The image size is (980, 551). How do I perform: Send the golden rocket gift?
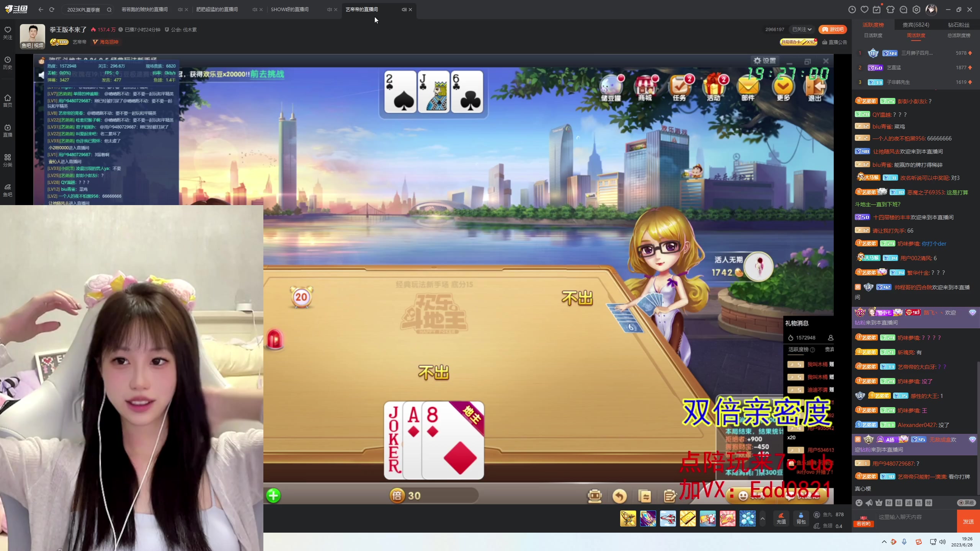(x=628, y=518)
